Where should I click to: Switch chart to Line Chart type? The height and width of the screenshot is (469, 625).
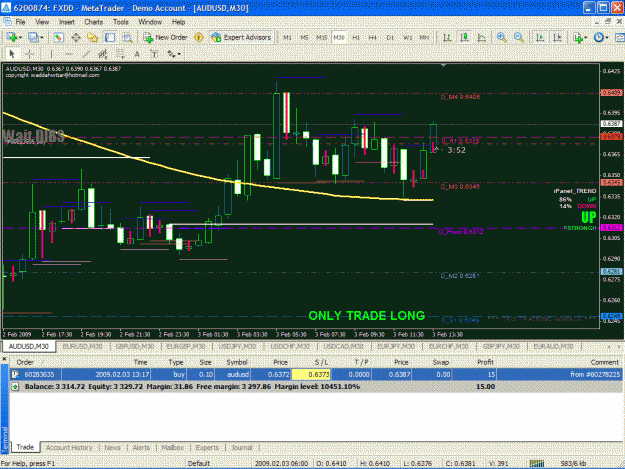(x=482, y=37)
